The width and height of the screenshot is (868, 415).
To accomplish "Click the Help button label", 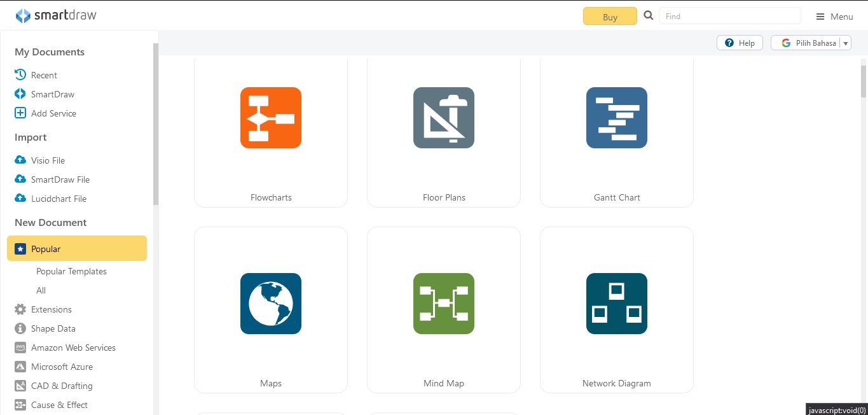I will tap(747, 43).
